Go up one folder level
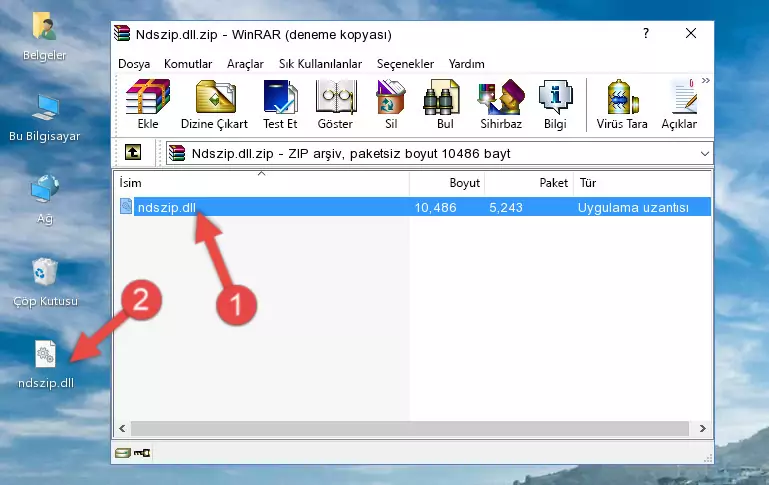 (x=133, y=153)
